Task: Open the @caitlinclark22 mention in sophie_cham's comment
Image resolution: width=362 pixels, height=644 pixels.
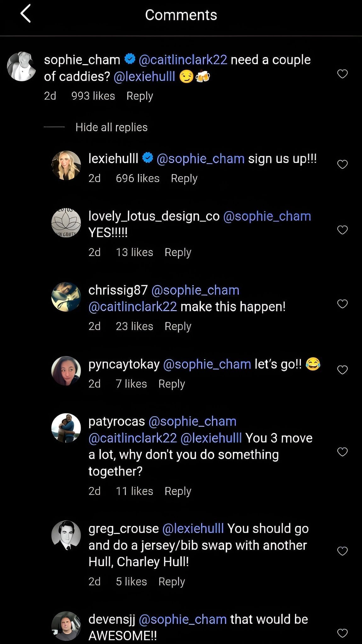Action: [183, 60]
